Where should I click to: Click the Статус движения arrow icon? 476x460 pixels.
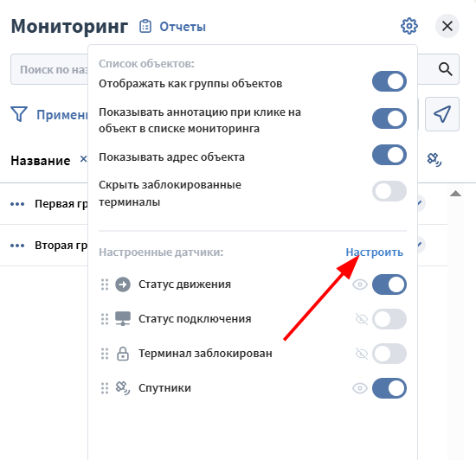[123, 284]
